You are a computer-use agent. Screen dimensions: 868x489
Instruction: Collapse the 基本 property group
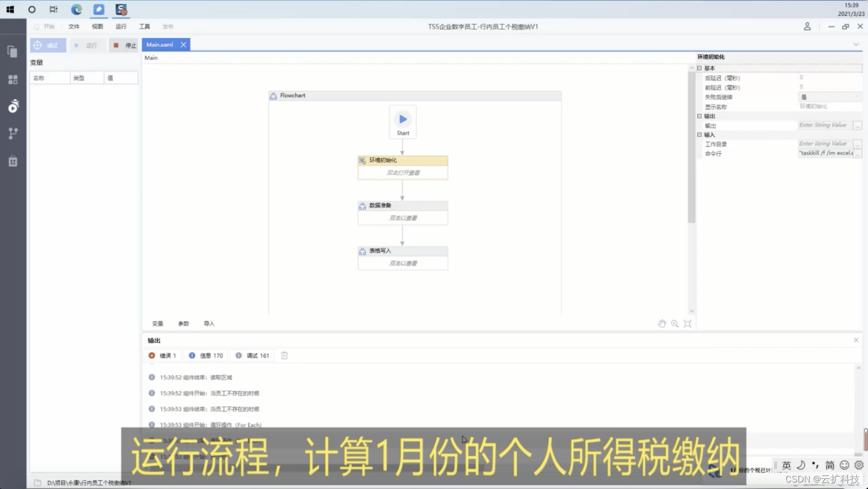(700, 68)
